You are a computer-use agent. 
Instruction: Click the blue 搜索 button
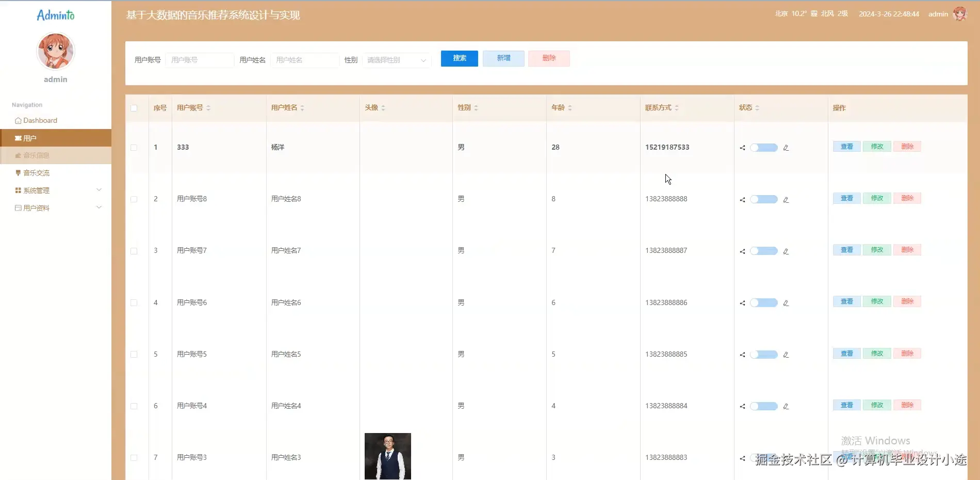tap(460, 58)
